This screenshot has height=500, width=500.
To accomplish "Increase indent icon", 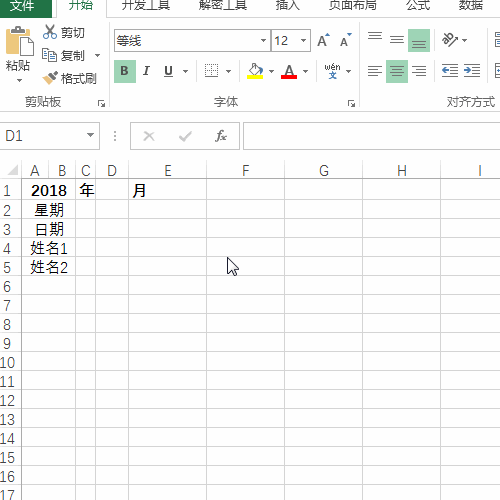I will [x=472, y=71].
